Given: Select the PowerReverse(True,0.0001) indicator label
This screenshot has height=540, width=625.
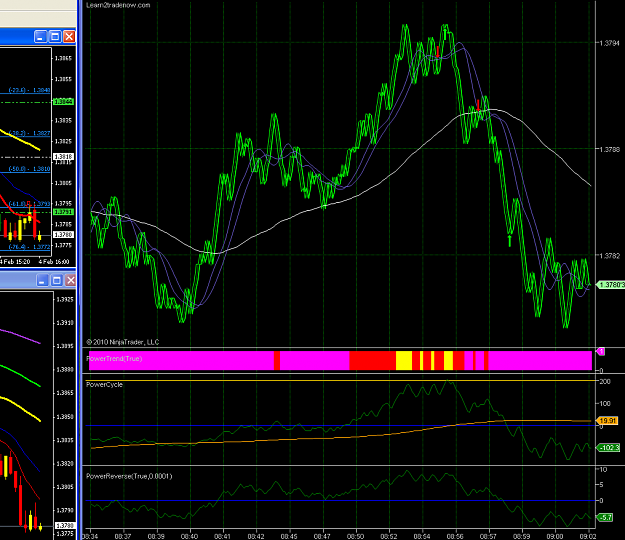Looking at the screenshot, I should (x=129, y=476).
